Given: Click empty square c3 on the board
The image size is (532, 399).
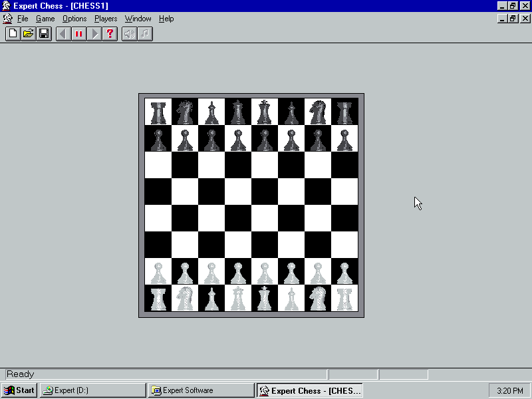Looking at the screenshot, I should point(211,245).
